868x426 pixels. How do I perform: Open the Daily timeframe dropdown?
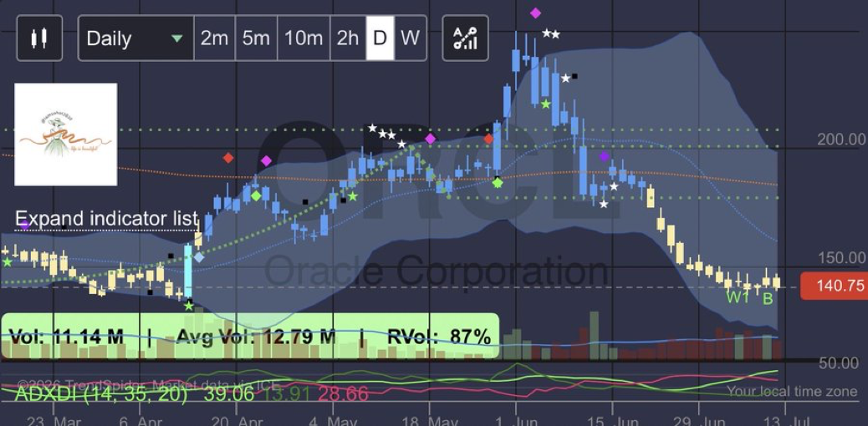136,38
